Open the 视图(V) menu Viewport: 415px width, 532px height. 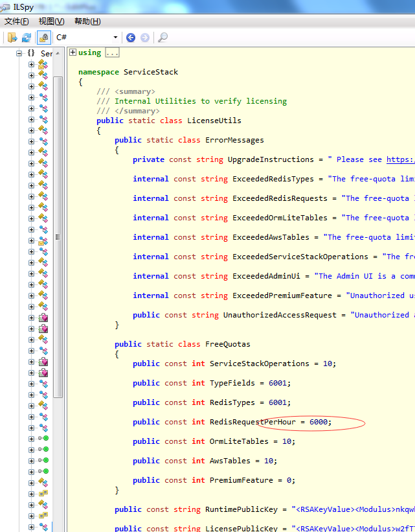[x=51, y=21]
